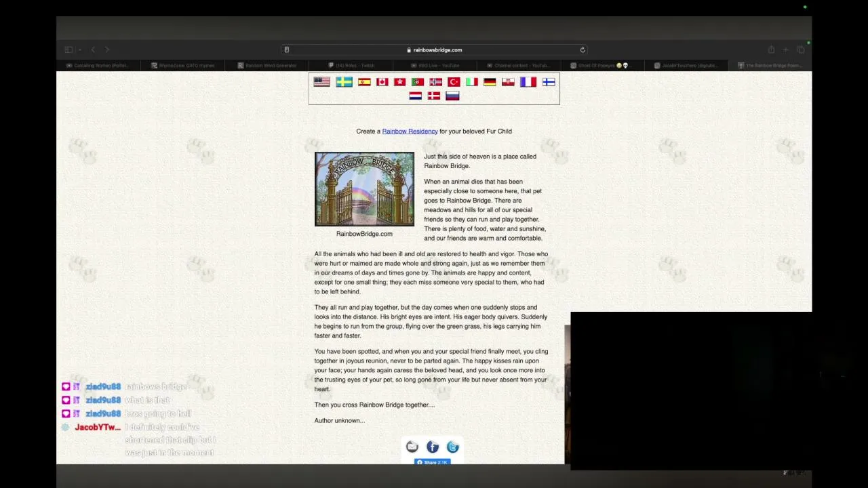The width and height of the screenshot is (868, 488).
Task: Open the Rainbow Residency link
Action: click(x=410, y=131)
